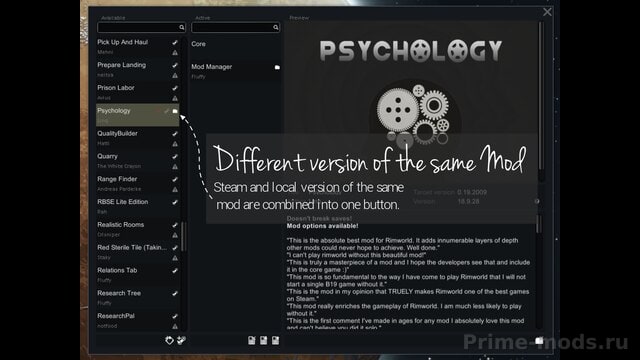Click the Preview panel scrollbar

(x=541, y=97)
